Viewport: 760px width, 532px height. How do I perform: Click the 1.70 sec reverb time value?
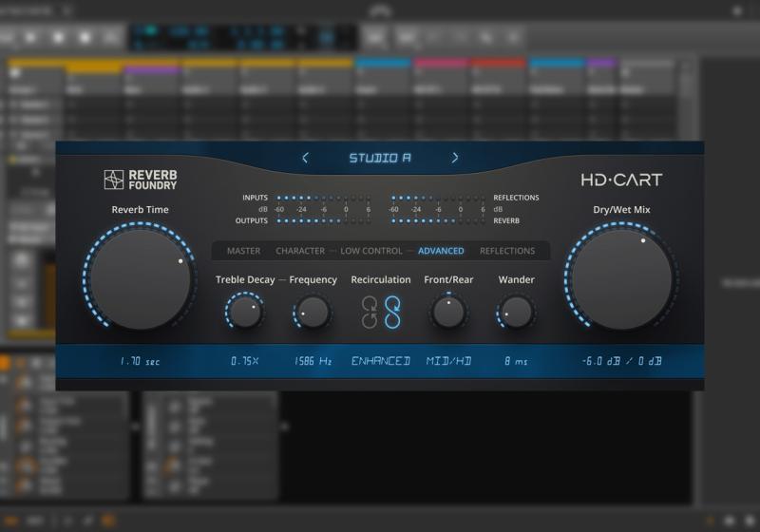tap(140, 361)
